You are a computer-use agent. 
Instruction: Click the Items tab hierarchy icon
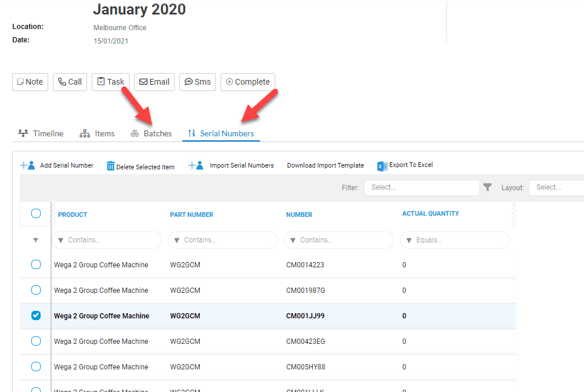(85, 133)
